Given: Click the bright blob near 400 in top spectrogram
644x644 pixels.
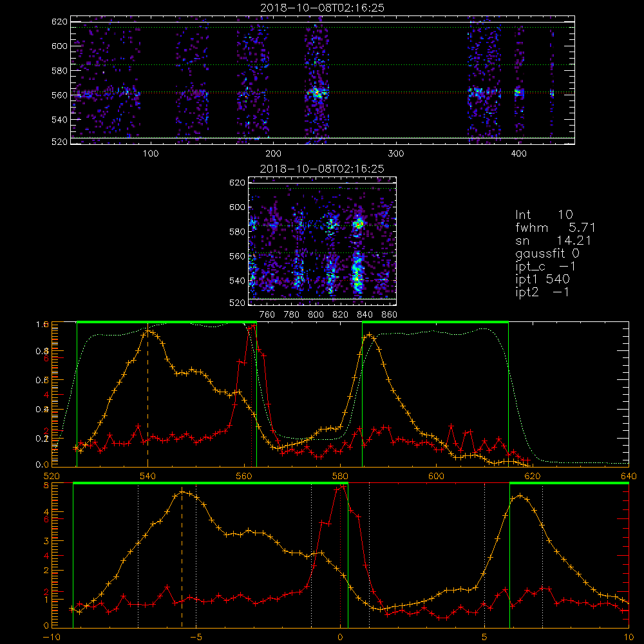Looking at the screenshot, I should (x=519, y=92).
